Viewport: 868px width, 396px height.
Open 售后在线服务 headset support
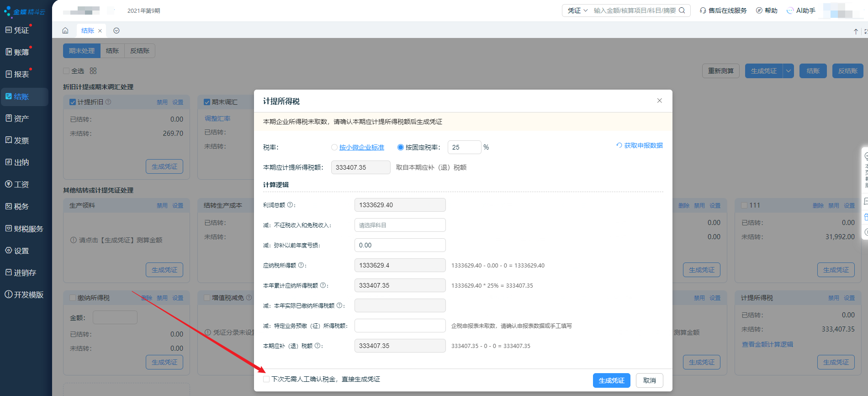click(723, 11)
